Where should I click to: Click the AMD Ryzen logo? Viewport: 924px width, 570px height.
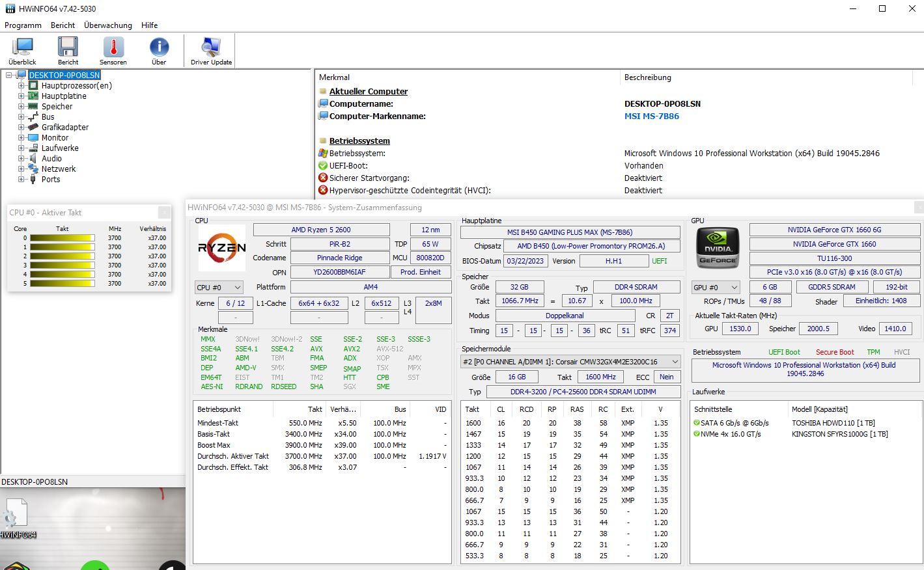pos(222,248)
